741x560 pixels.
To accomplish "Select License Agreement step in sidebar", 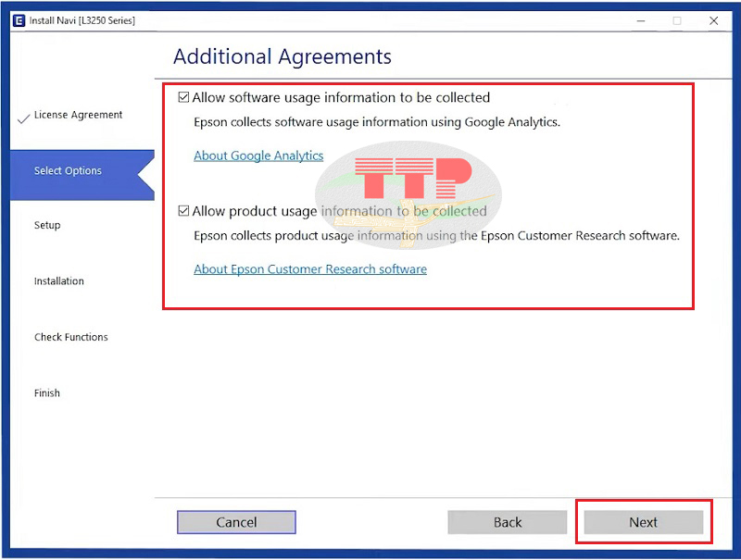I will coord(78,115).
